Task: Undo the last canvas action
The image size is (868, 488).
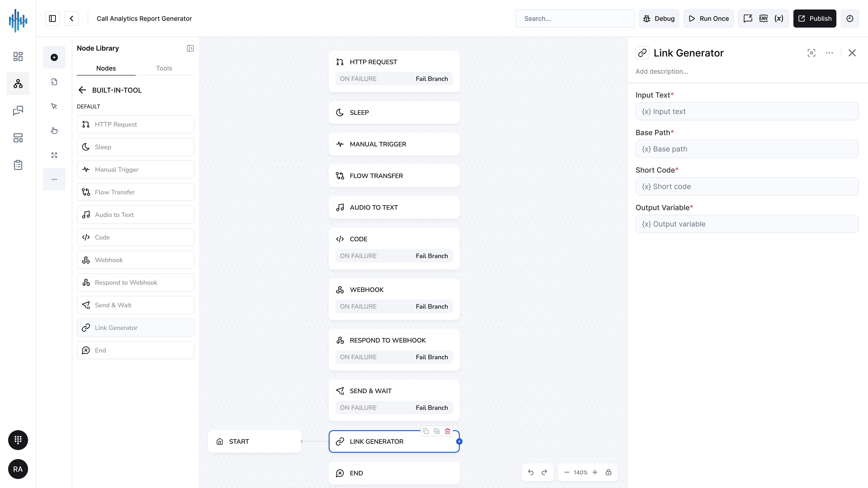Action: tap(531, 472)
